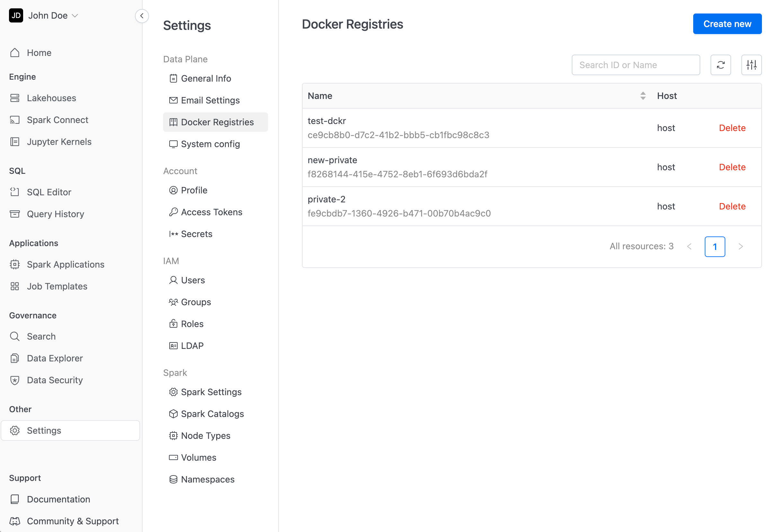This screenshot has height=532, width=778.
Task: Select the Lakehouses menu item
Action: click(51, 98)
